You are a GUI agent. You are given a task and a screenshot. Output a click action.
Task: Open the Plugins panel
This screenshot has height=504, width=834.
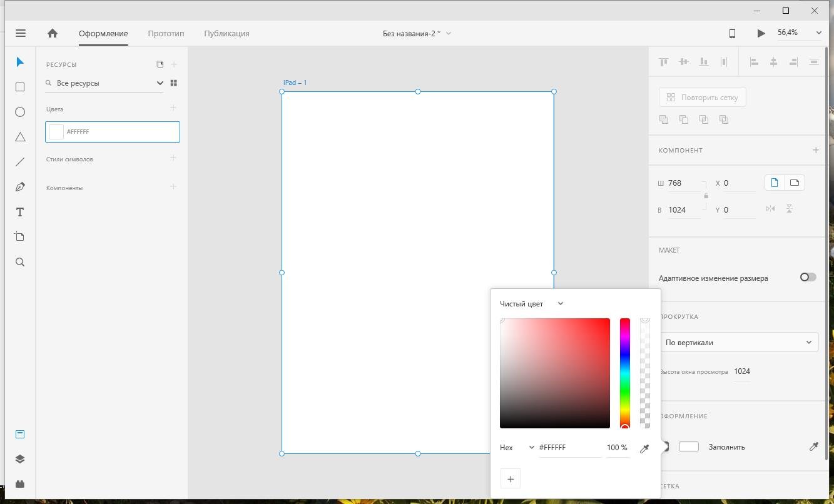point(20,484)
